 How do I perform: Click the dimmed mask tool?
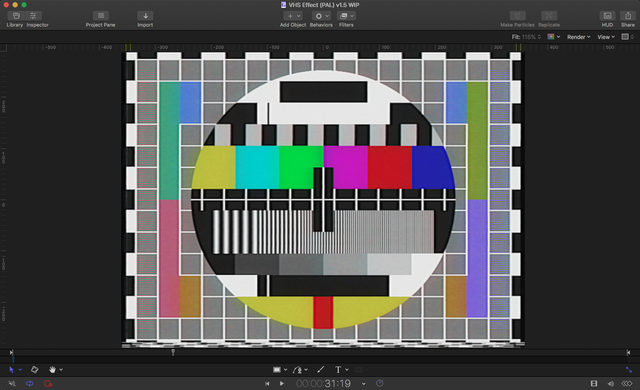(x=358, y=370)
